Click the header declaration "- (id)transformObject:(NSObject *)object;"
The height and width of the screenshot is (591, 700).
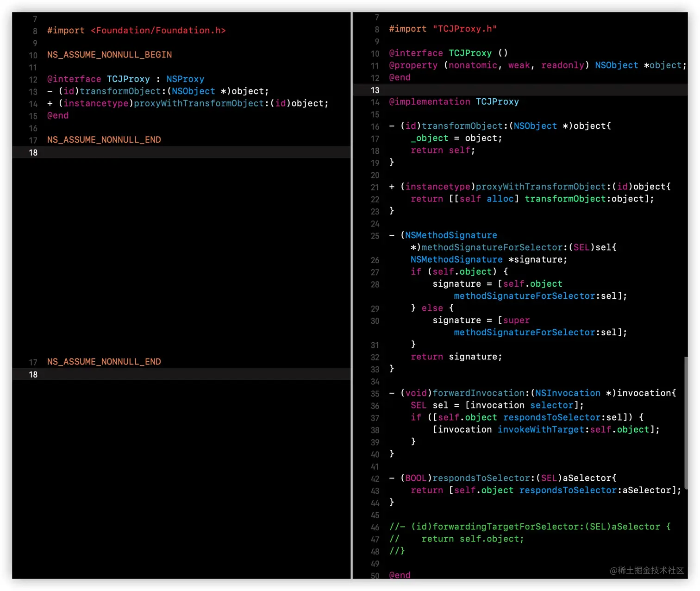click(x=158, y=91)
